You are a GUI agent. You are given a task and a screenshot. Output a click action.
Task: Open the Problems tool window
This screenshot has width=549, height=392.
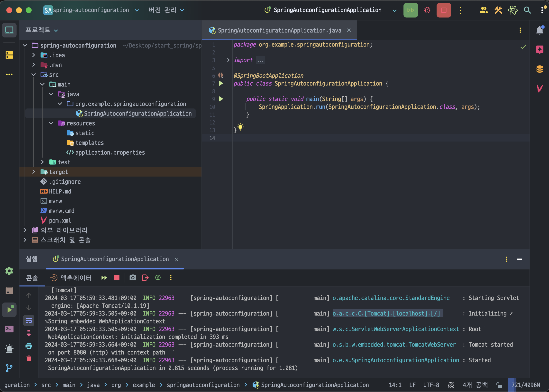click(9, 349)
